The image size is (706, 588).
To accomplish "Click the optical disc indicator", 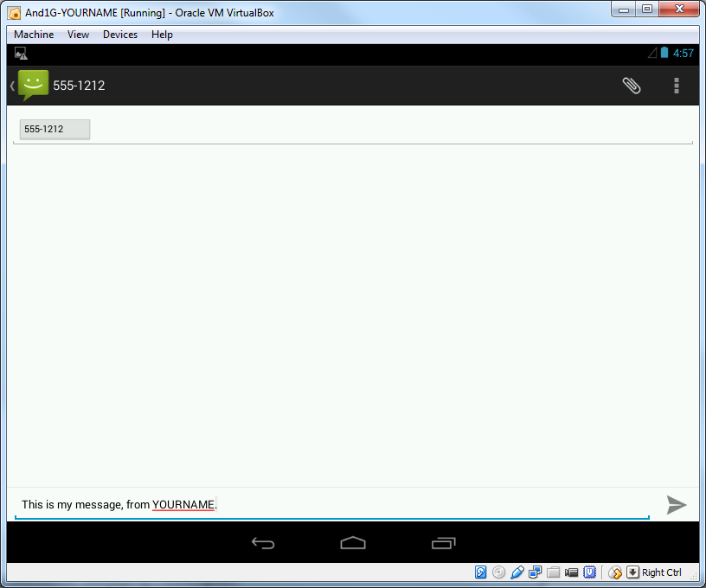I will coord(498,572).
